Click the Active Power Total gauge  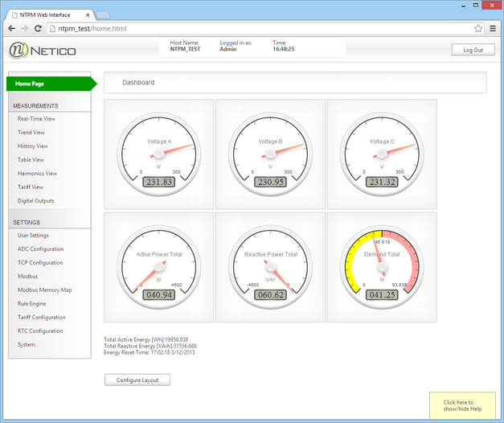(159, 267)
